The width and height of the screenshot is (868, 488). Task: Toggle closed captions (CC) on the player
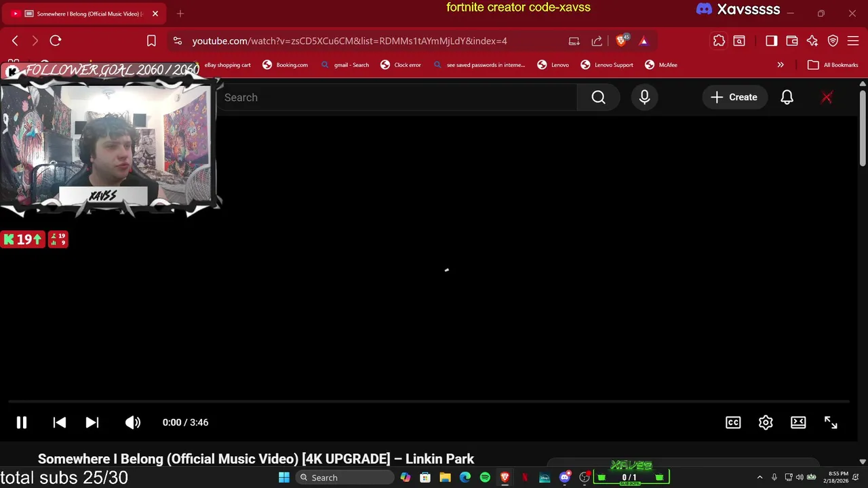[733, 422]
